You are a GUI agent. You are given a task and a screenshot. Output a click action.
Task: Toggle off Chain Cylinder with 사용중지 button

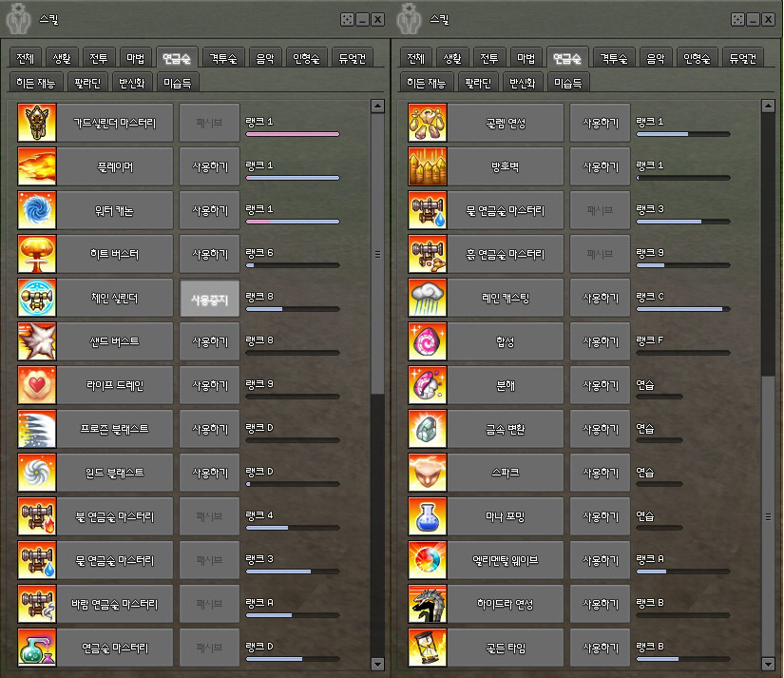coord(209,298)
